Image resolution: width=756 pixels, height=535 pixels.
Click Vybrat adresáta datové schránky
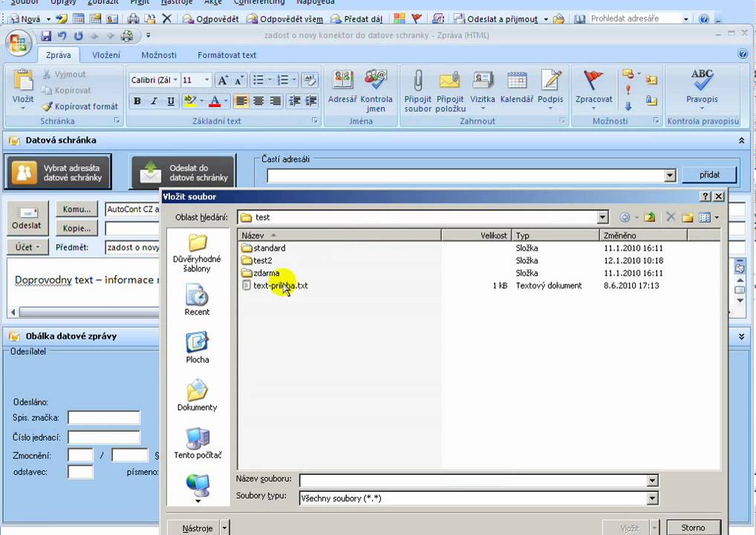click(58, 172)
